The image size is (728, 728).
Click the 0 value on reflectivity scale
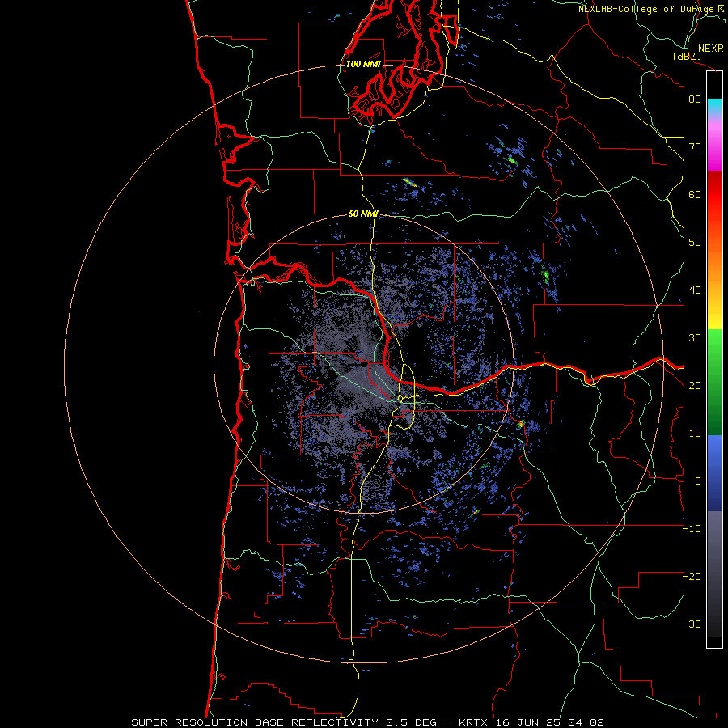698,481
